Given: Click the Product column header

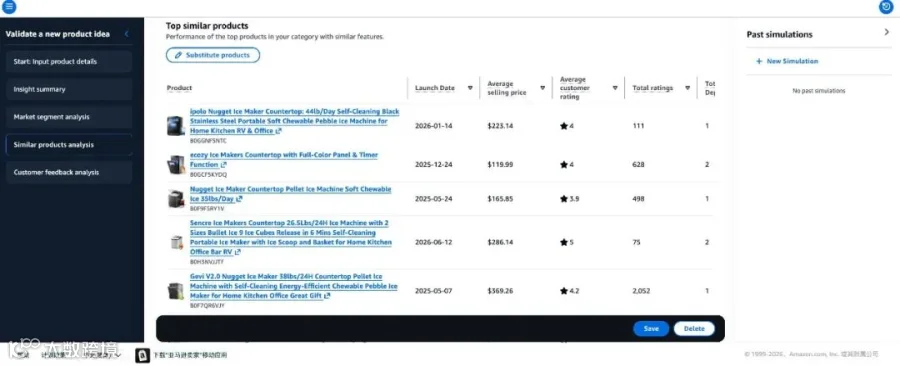Looking at the screenshot, I should (x=179, y=88).
